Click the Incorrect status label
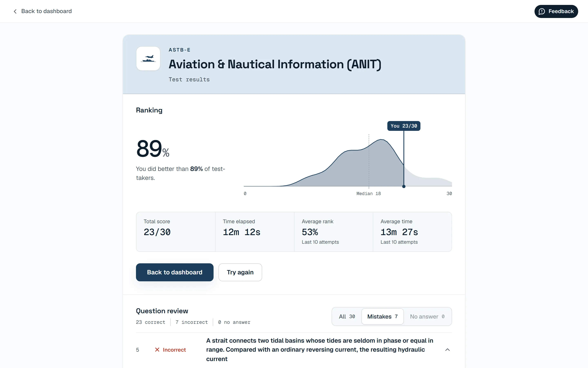Viewport: 588px width, 368px height. point(174,350)
